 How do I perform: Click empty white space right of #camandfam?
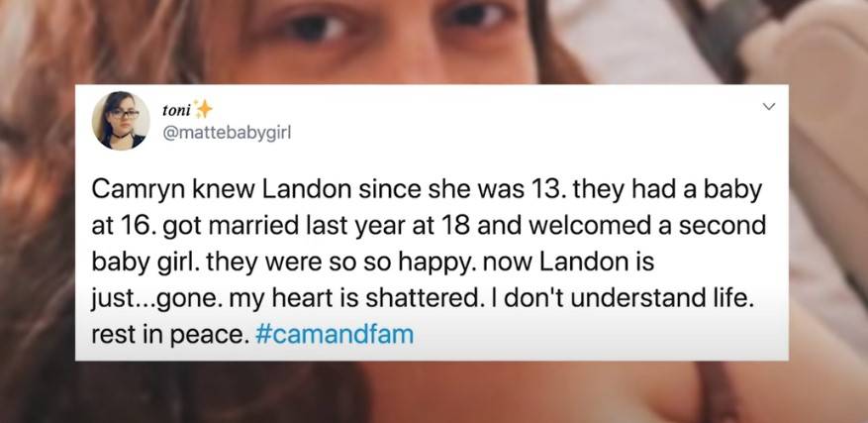[x=594, y=334]
